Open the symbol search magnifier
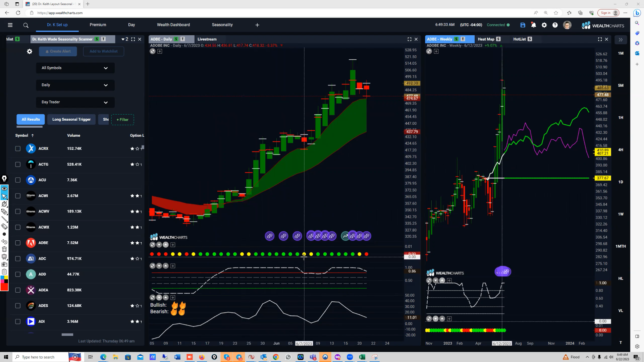The width and height of the screenshot is (644, 362). (x=26, y=25)
